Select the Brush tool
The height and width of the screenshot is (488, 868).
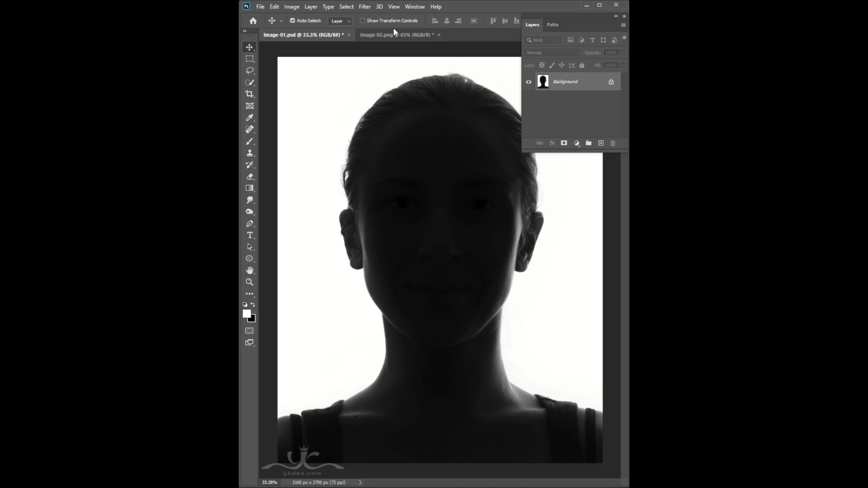click(x=250, y=141)
